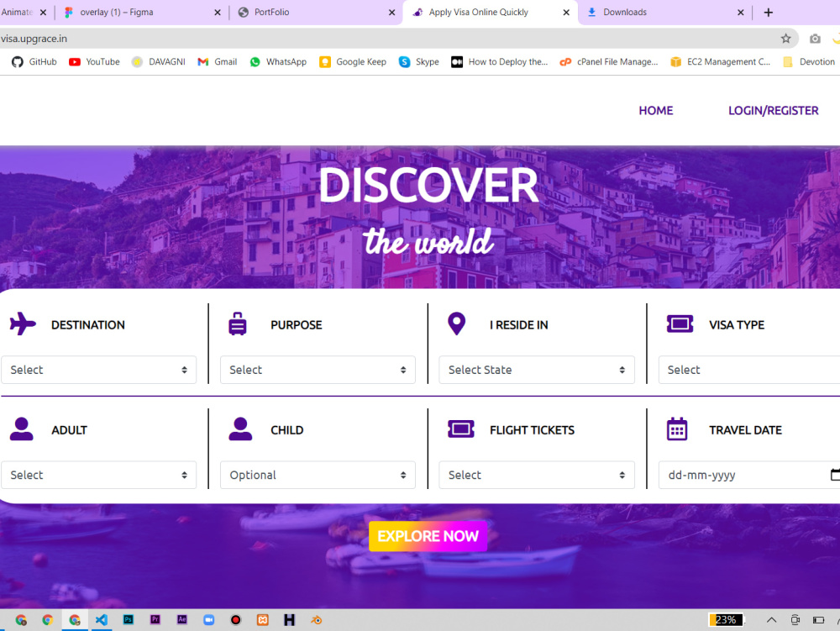Go to the HOME page link

click(656, 110)
